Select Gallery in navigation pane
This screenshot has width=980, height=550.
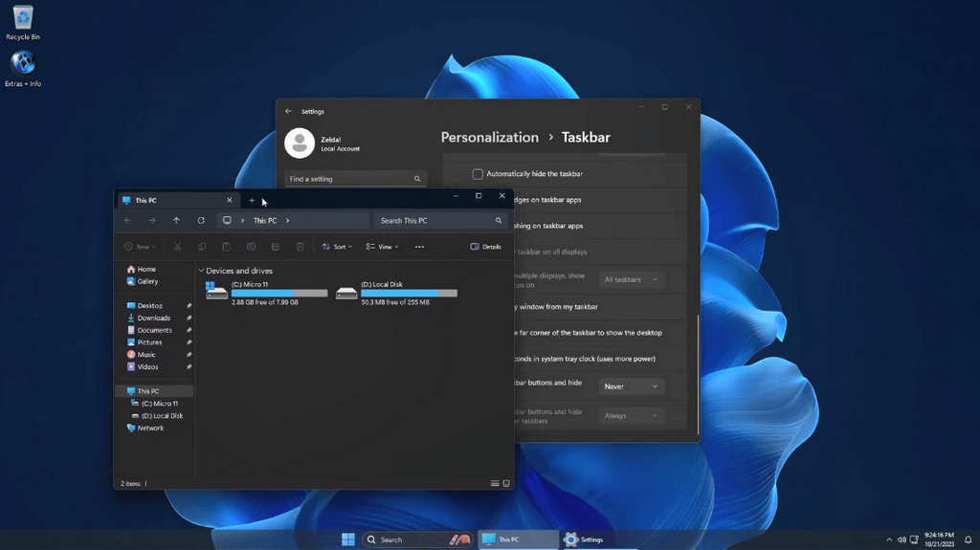pyautogui.click(x=144, y=281)
